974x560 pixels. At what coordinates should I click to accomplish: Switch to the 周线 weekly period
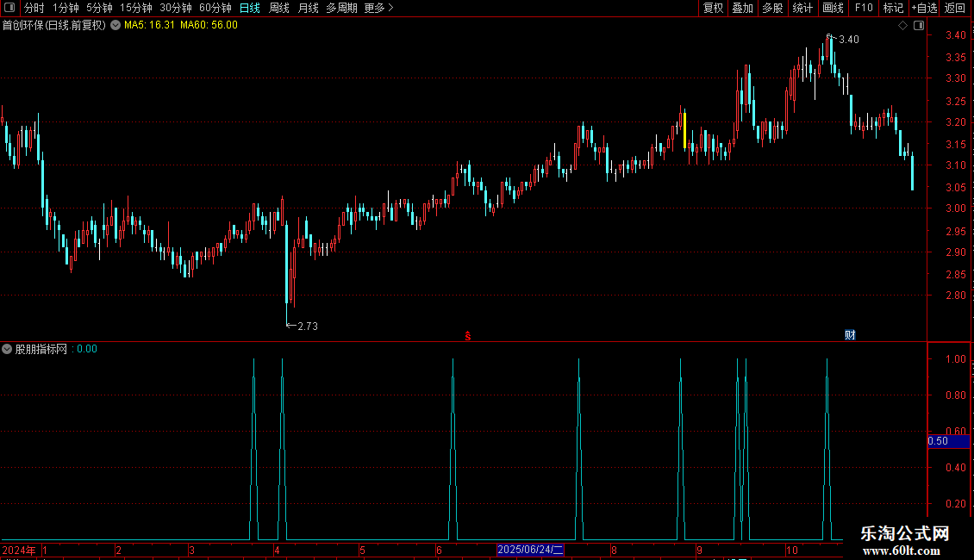tap(279, 8)
